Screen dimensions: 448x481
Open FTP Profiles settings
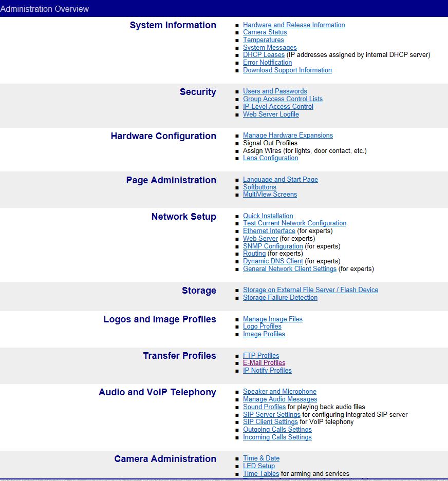[x=261, y=356]
